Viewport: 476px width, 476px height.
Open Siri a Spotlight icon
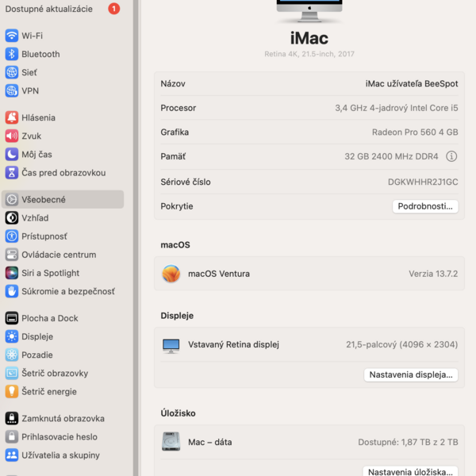[12, 273]
